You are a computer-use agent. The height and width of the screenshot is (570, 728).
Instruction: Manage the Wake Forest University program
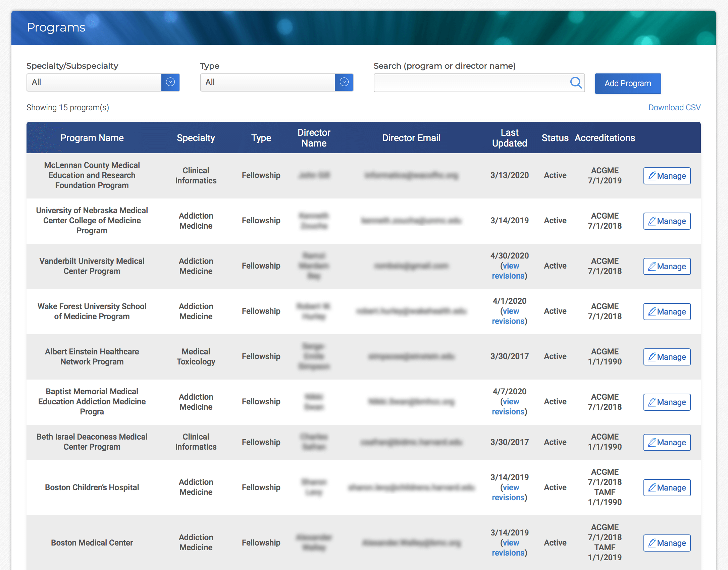point(667,311)
